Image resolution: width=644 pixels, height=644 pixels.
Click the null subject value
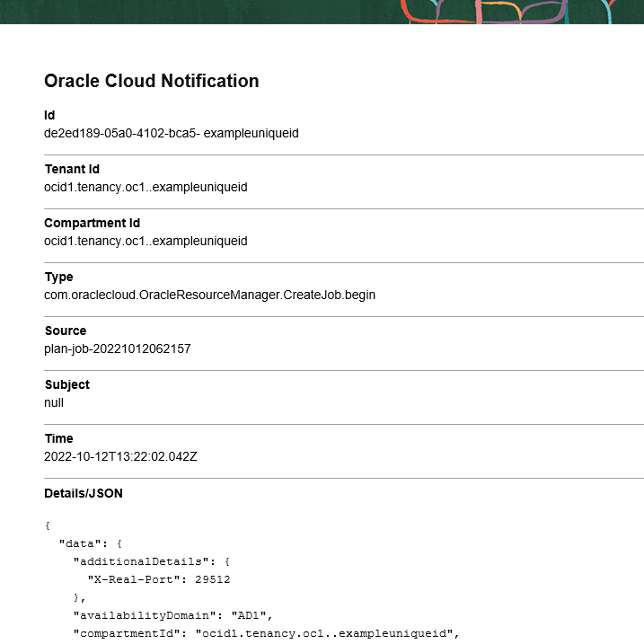click(x=54, y=402)
